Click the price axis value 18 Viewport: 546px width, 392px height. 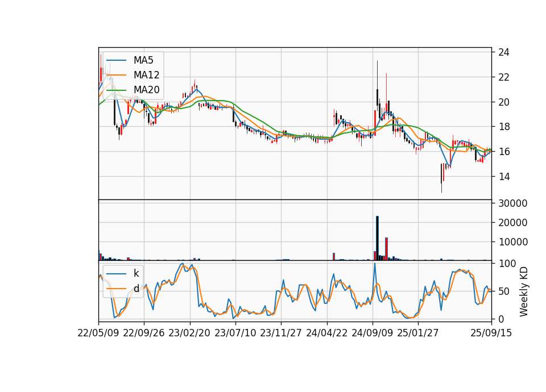[x=504, y=127]
